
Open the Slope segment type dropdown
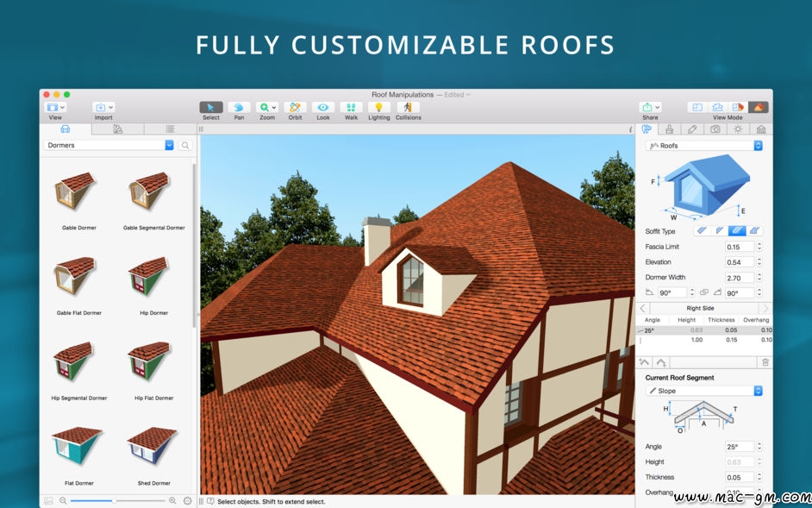click(758, 391)
